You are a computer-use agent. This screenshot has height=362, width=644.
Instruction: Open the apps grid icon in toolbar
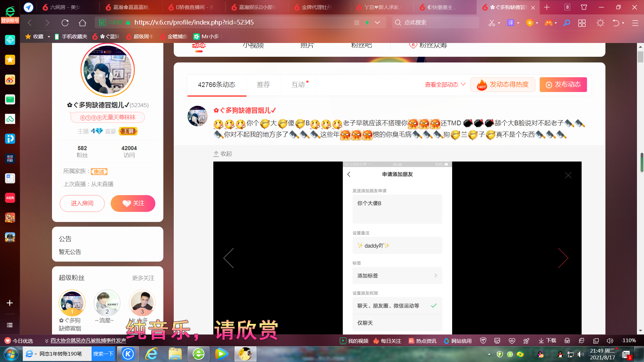[x=582, y=22]
